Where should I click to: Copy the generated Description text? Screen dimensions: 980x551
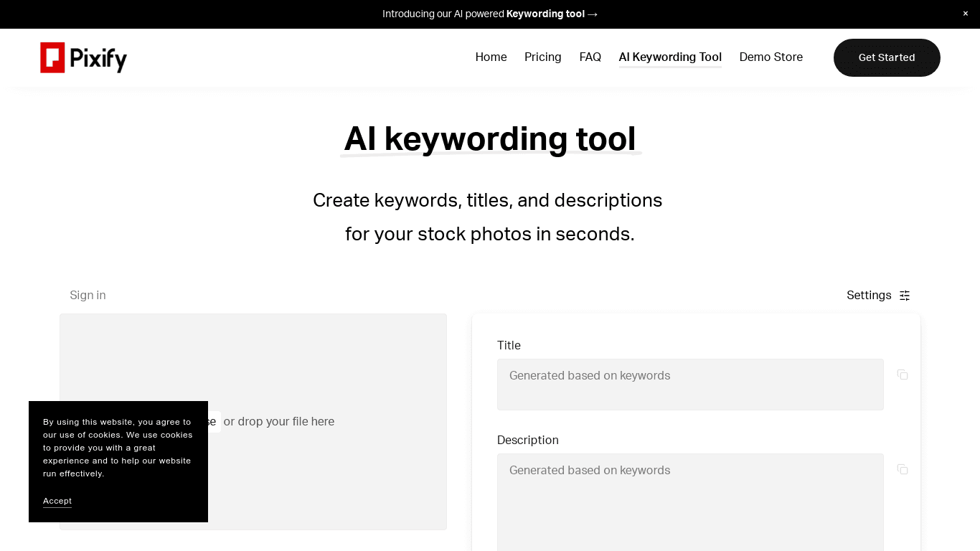(x=903, y=469)
